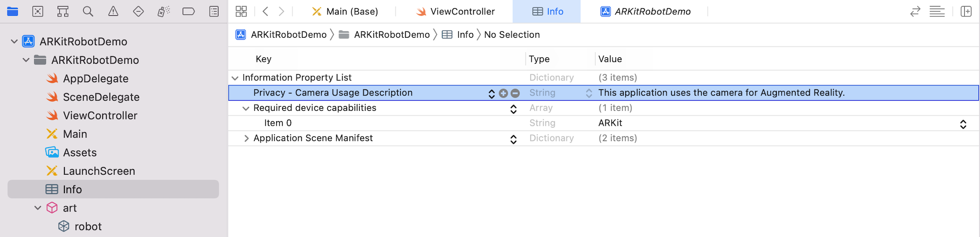Click the add editor split icon

[966, 11]
